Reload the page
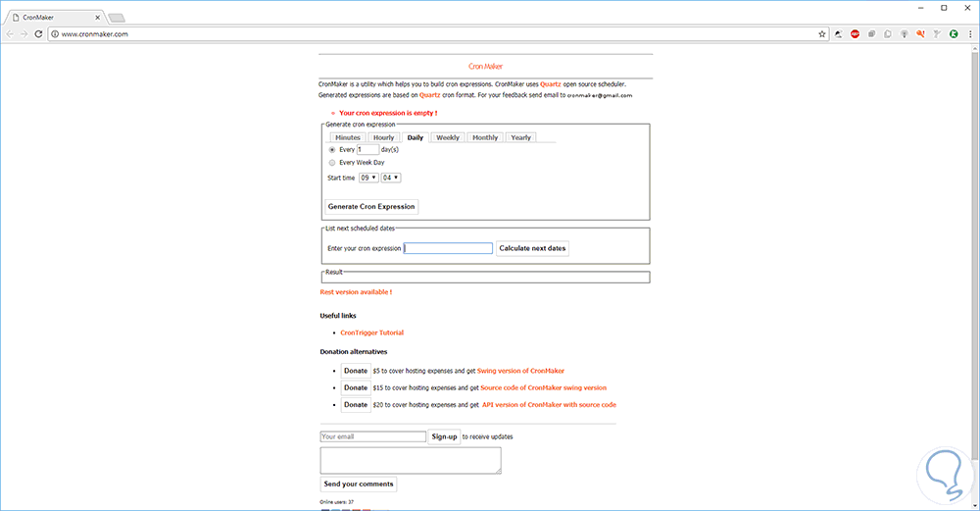980x511 pixels. click(x=39, y=33)
